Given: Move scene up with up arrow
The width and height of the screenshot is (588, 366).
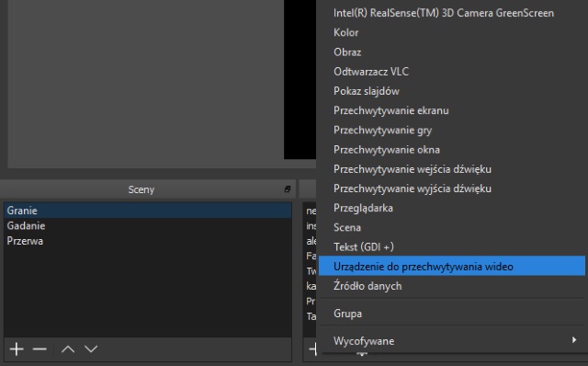Looking at the screenshot, I should click(68, 349).
